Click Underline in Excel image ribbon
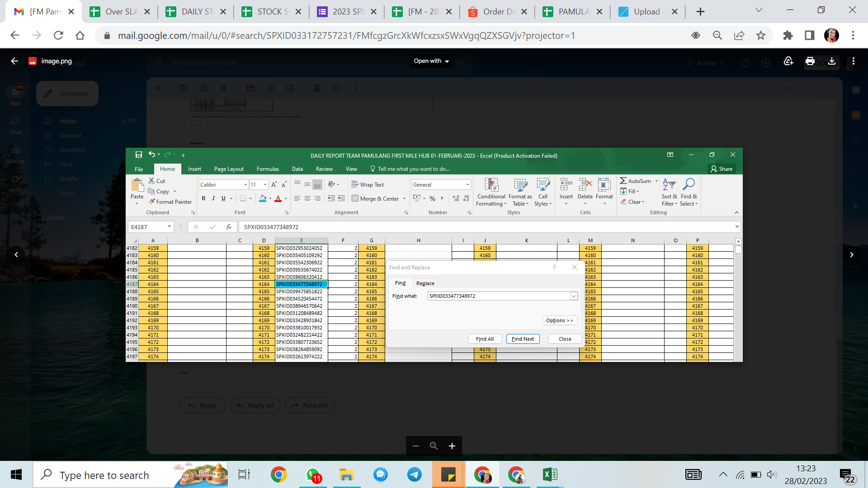This screenshot has width=868, height=488. pos(223,198)
